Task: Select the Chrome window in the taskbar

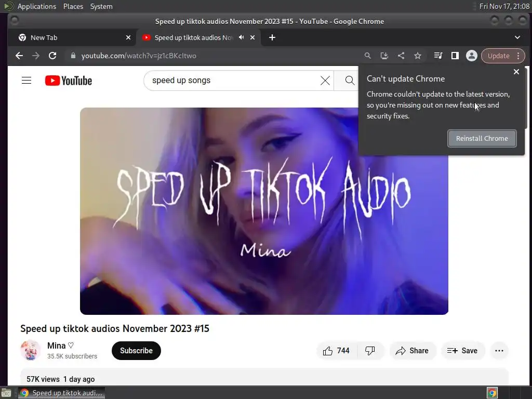Action: (x=61, y=393)
